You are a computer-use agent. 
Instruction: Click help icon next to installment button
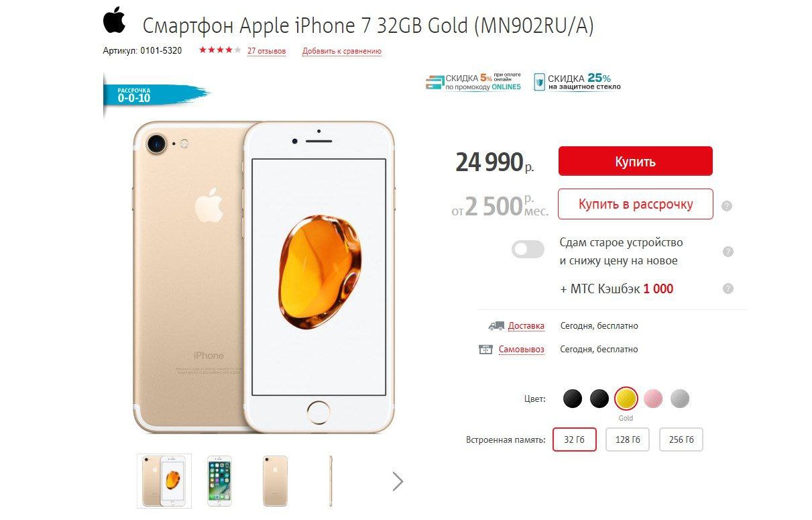point(727,206)
